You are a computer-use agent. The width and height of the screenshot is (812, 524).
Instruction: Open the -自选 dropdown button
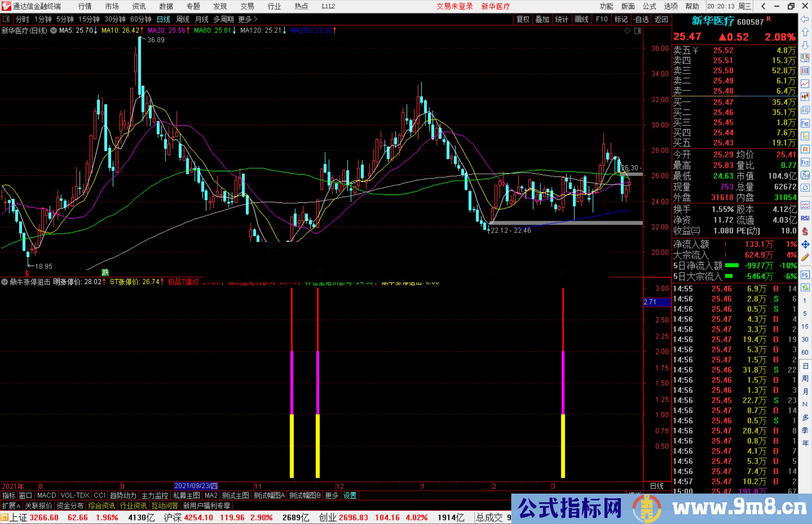pos(641,19)
